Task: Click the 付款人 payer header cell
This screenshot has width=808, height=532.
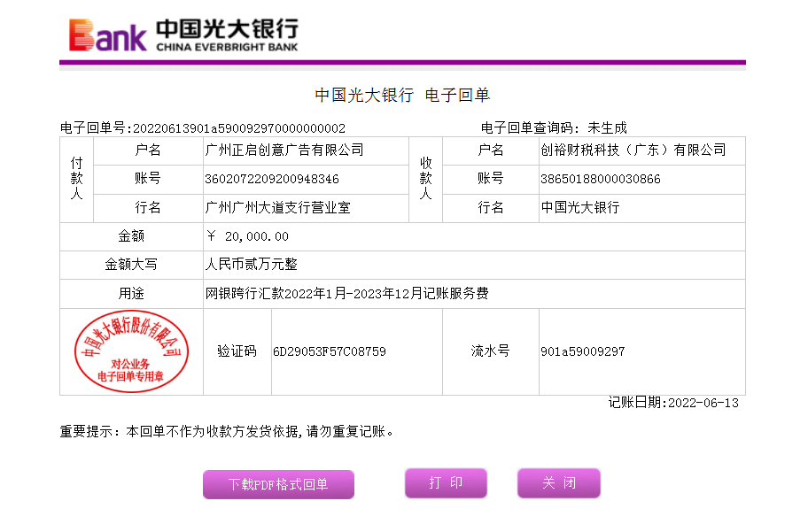Action: pyautogui.click(x=77, y=179)
